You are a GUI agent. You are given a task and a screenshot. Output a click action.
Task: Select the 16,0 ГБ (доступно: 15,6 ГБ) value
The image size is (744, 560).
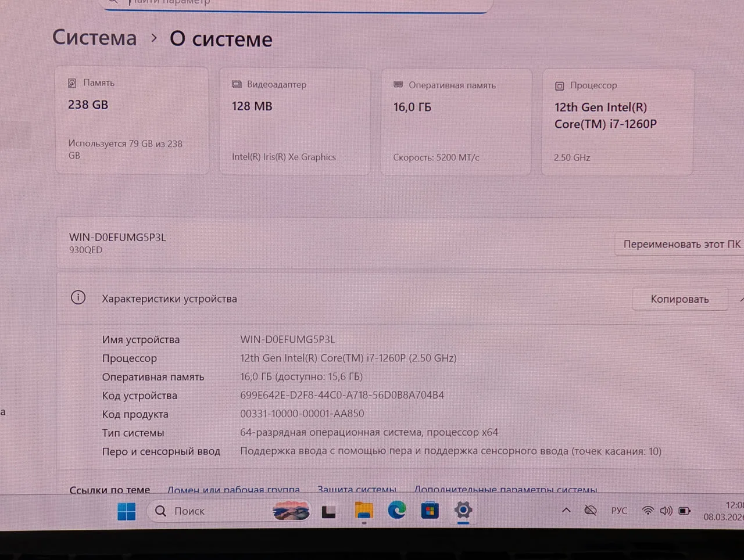click(x=302, y=376)
